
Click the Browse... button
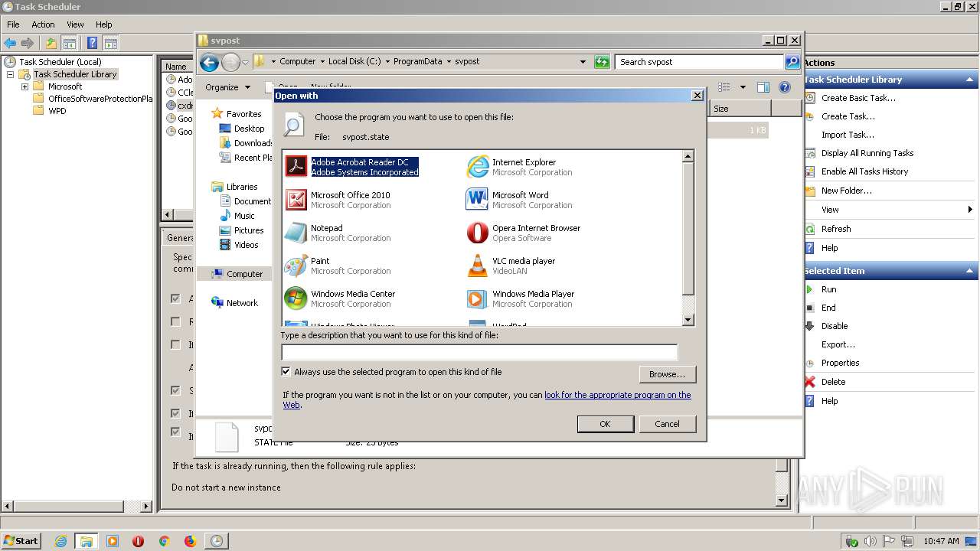coord(667,374)
